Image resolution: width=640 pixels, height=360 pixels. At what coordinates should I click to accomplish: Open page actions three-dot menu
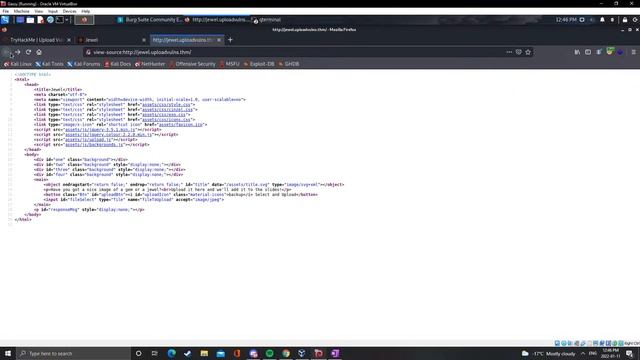(x=509, y=52)
